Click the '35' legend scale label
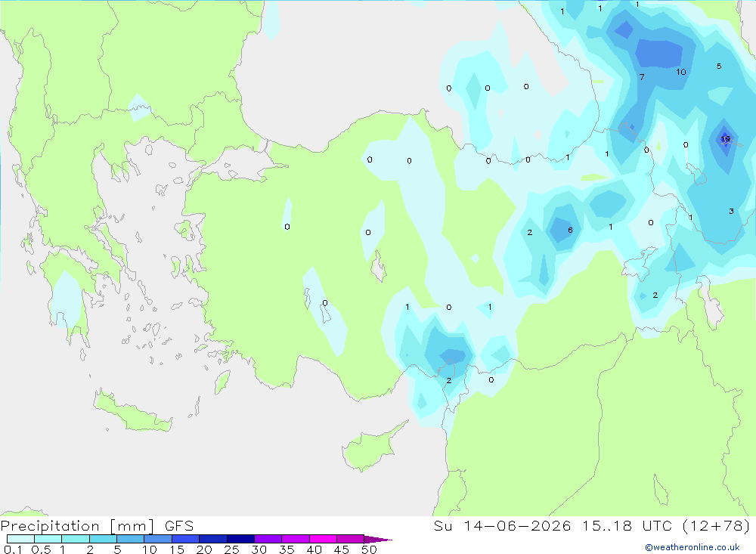 (x=287, y=549)
